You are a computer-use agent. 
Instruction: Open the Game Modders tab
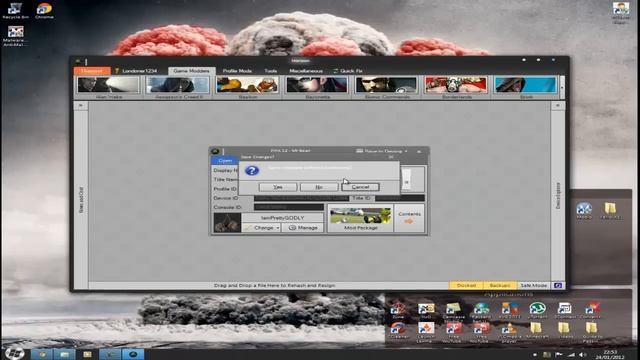click(x=191, y=71)
